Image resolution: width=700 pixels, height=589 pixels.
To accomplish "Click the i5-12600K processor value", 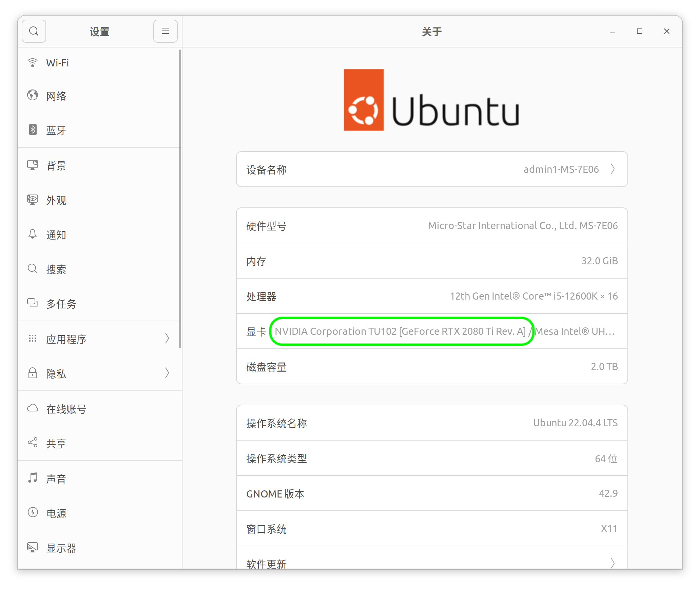I will point(534,296).
